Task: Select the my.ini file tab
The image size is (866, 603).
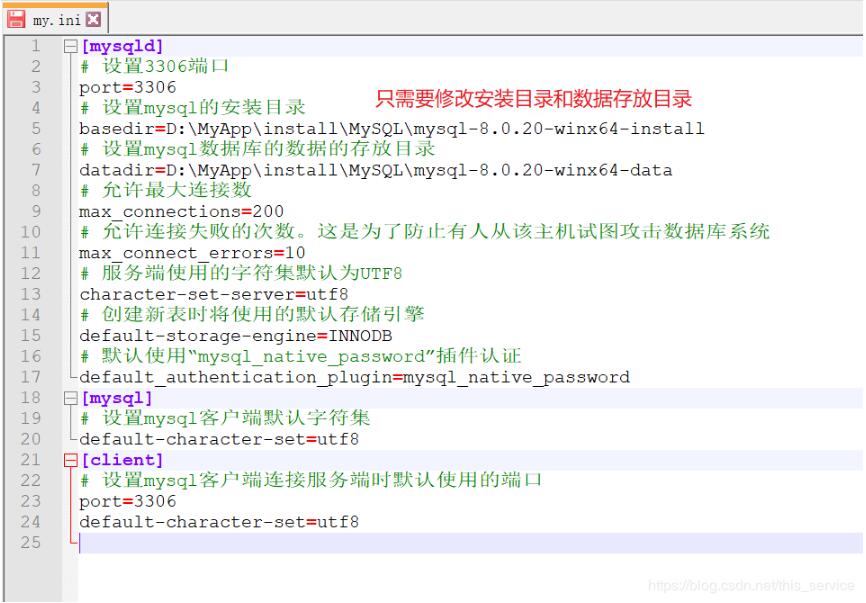Action: [56, 19]
